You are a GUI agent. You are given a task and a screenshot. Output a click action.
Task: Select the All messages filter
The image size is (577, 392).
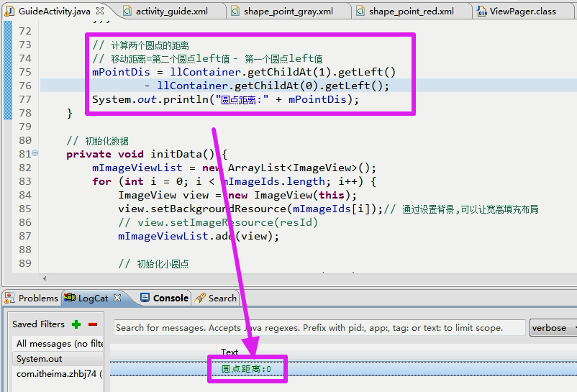pyautogui.click(x=59, y=344)
